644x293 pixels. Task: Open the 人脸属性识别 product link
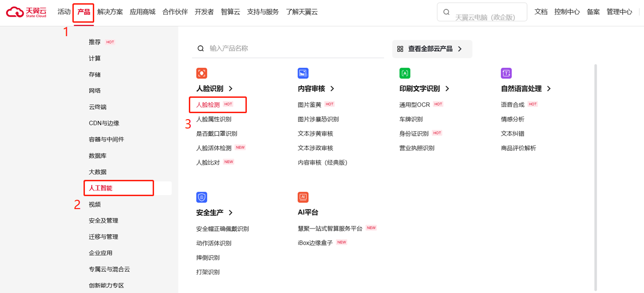(213, 119)
